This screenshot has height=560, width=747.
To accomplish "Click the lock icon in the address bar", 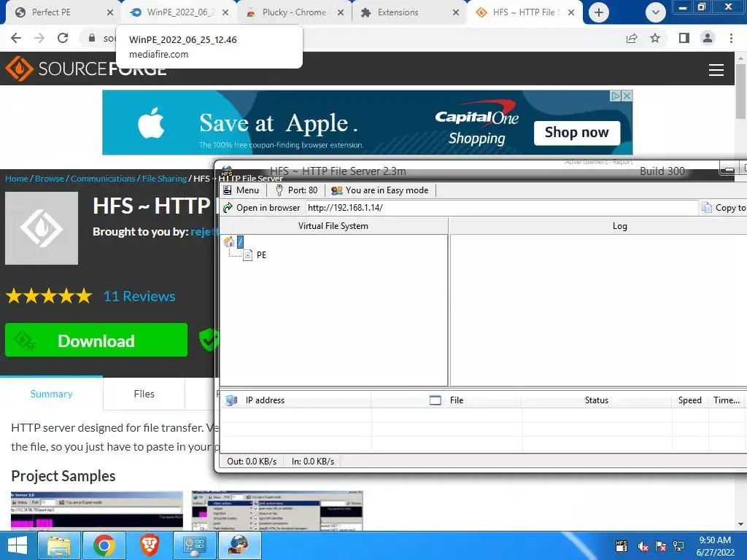I will pyautogui.click(x=91, y=38).
